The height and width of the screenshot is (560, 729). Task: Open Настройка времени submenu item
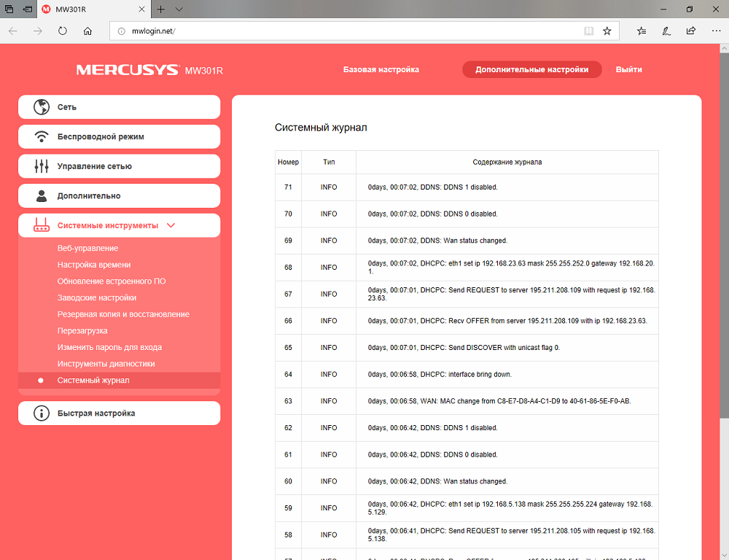[x=94, y=265]
